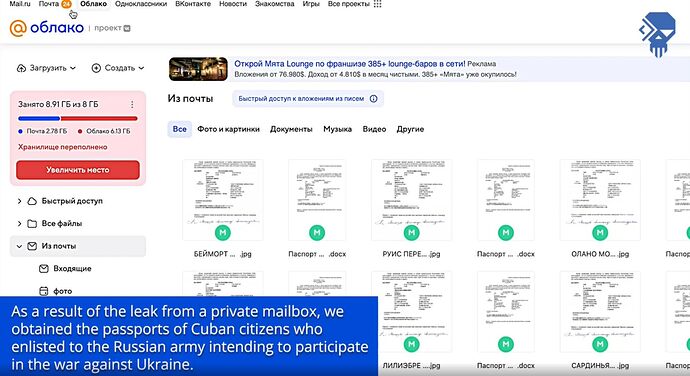
Task: Open Все проекты menu in top navigation
Action: coord(349,4)
